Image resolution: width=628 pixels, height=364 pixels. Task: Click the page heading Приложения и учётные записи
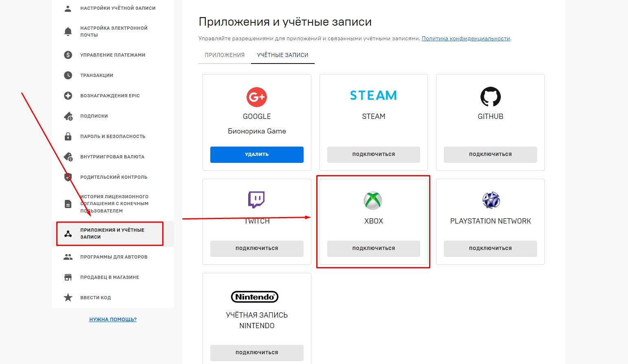(x=285, y=22)
